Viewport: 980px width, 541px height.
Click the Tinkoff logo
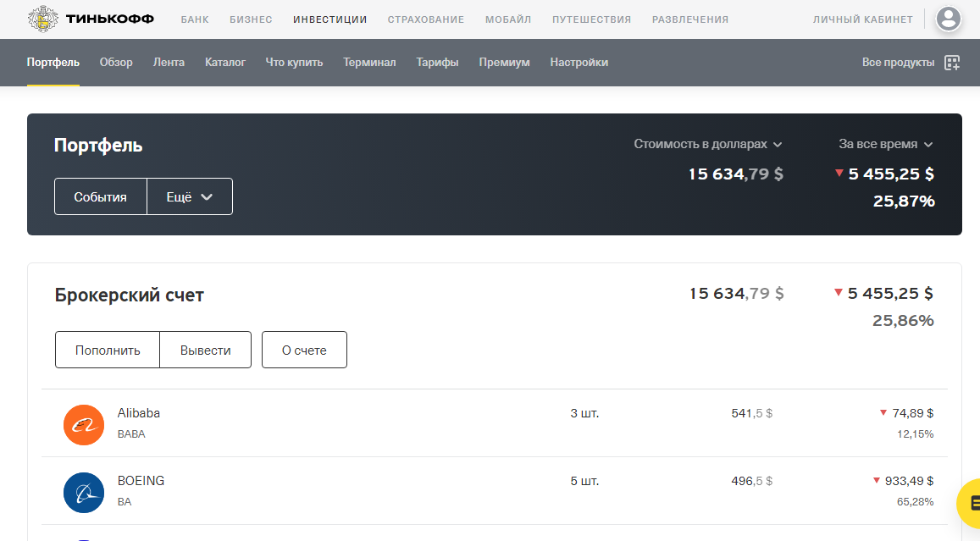coord(91,19)
